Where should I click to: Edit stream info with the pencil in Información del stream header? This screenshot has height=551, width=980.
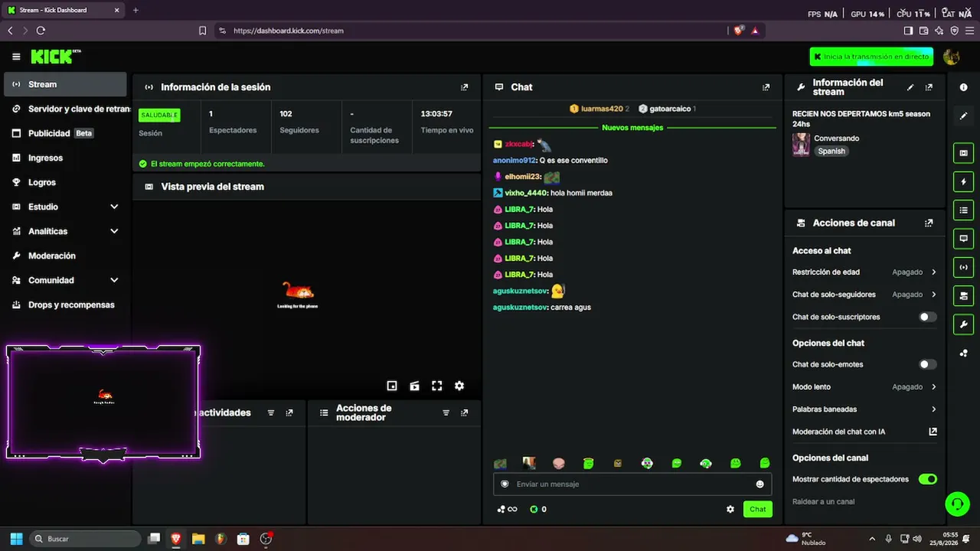(910, 87)
